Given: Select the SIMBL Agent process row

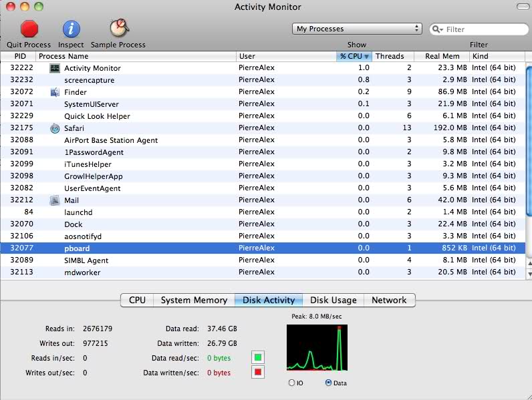Looking at the screenshot, I should [263, 260].
